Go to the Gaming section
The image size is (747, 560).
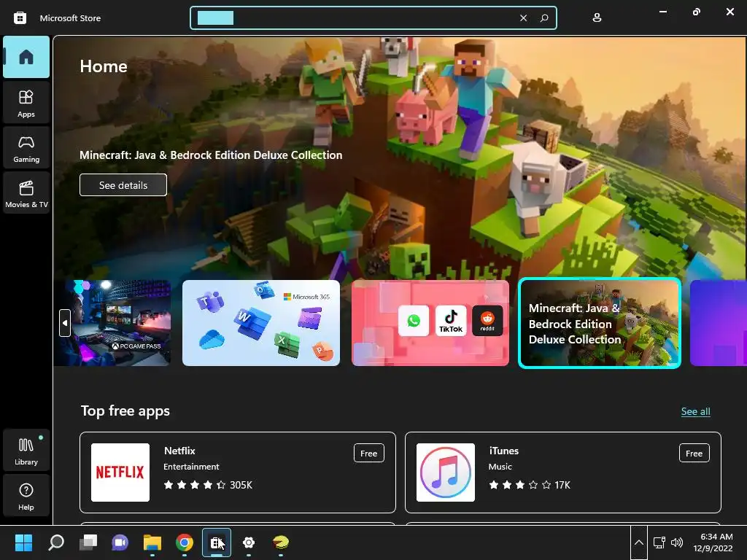point(26,149)
